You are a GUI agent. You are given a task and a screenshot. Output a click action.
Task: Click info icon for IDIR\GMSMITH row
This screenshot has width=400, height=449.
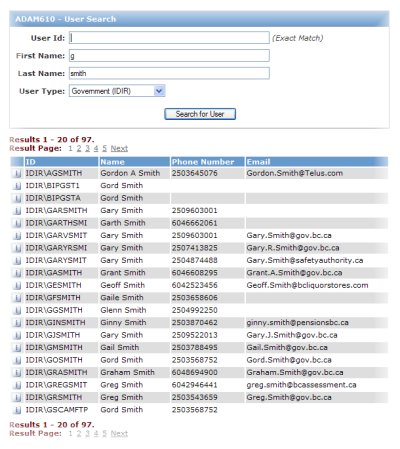click(x=17, y=348)
